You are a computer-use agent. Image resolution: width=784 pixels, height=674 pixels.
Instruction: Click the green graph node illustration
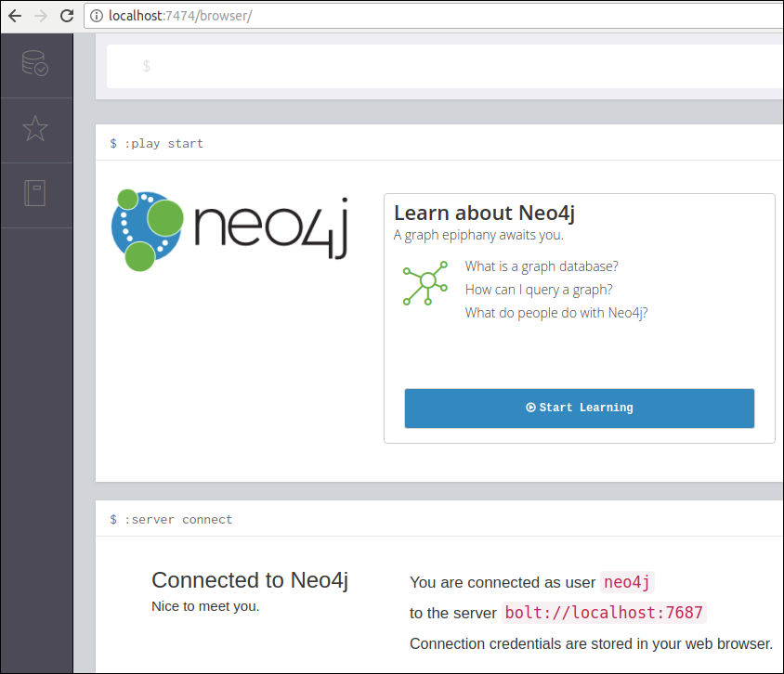pyautogui.click(x=425, y=283)
